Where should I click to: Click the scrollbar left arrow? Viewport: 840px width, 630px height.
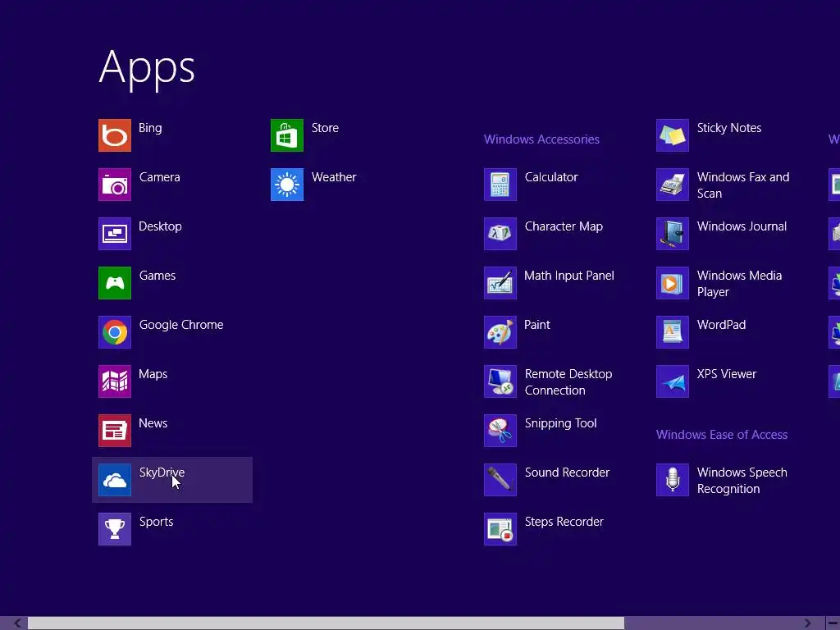16,623
